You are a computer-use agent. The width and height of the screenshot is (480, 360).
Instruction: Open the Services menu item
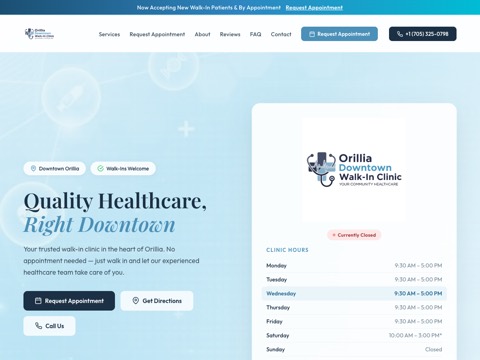[109, 34]
